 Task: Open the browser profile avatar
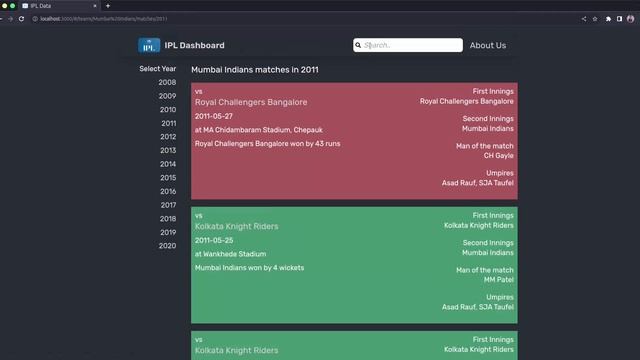[x=631, y=19]
